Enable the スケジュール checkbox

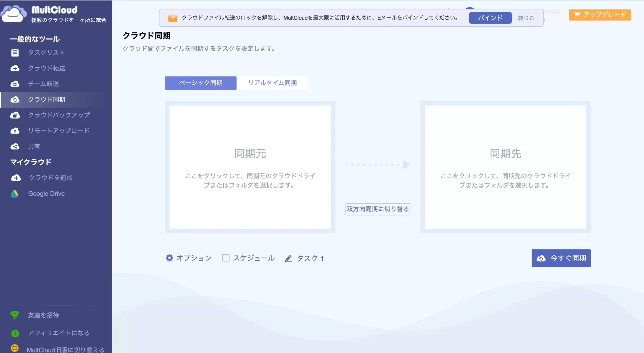pyautogui.click(x=226, y=258)
